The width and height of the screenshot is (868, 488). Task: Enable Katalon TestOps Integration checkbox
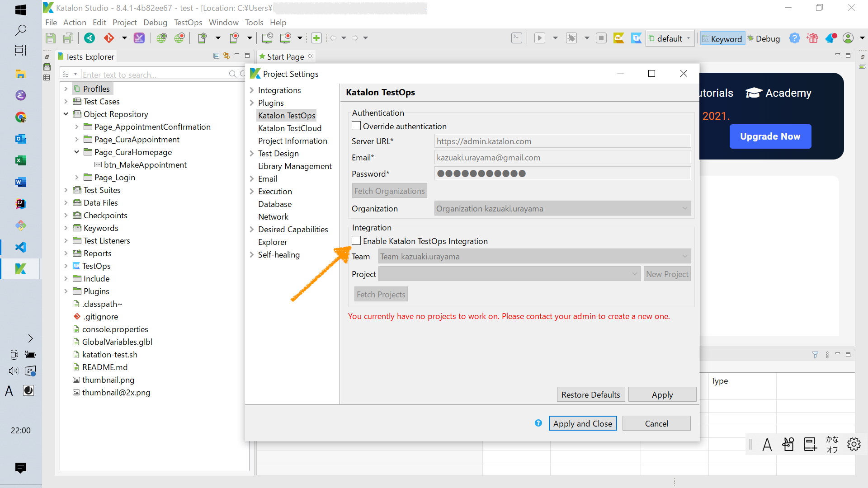click(x=356, y=241)
